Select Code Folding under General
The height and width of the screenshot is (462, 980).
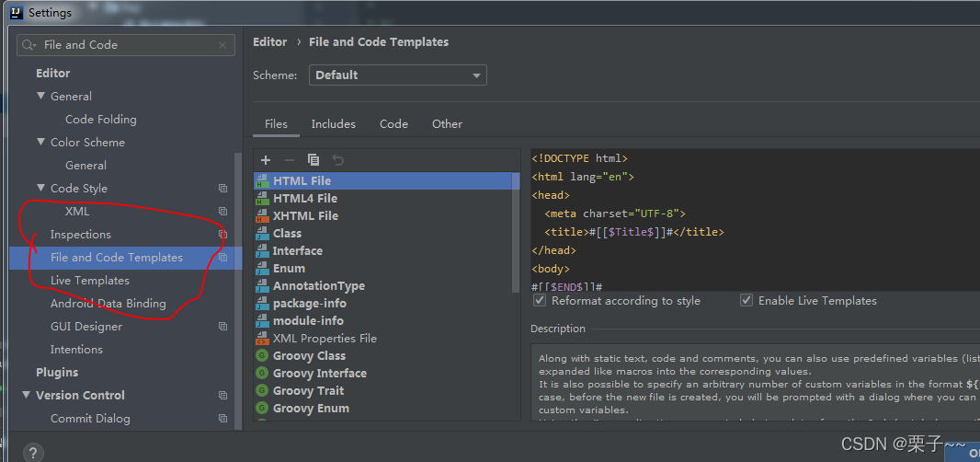point(100,120)
